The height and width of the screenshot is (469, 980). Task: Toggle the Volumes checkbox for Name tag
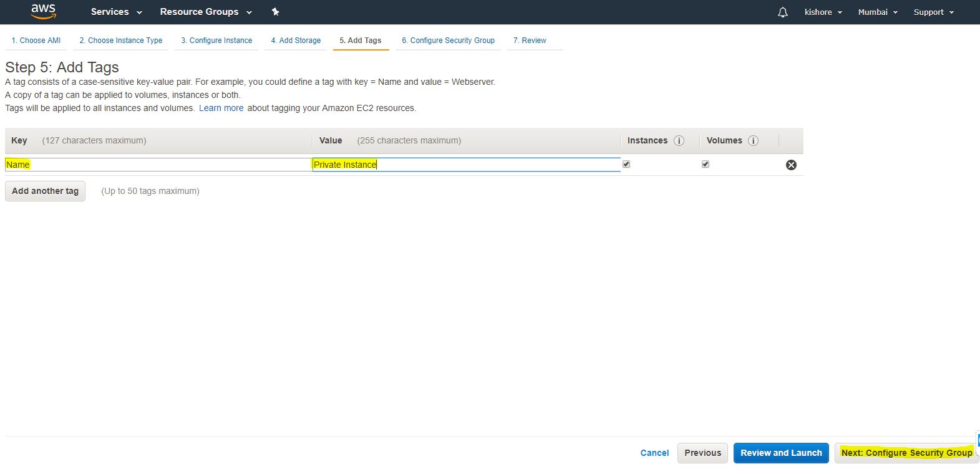(x=706, y=164)
